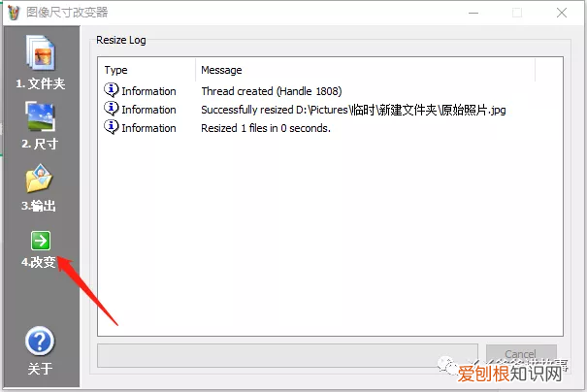Minimize the 图像尺寸改变器 window

[x=473, y=13]
